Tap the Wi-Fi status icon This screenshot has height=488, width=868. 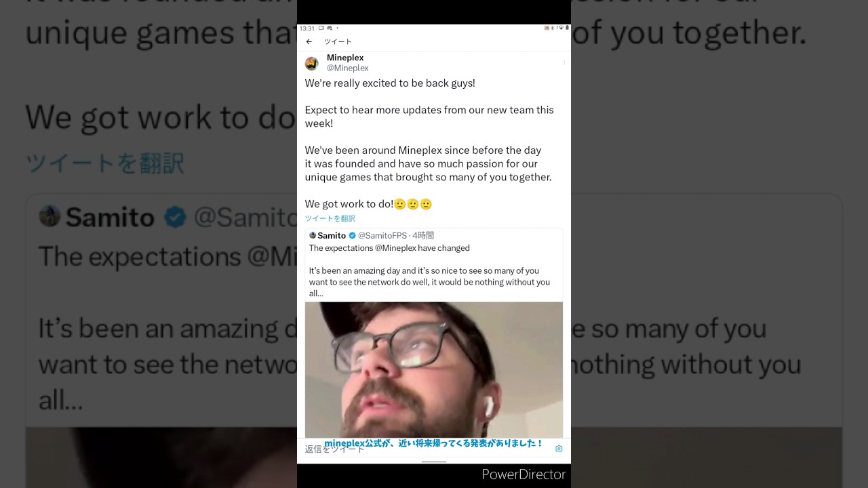pyautogui.click(x=561, y=28)
